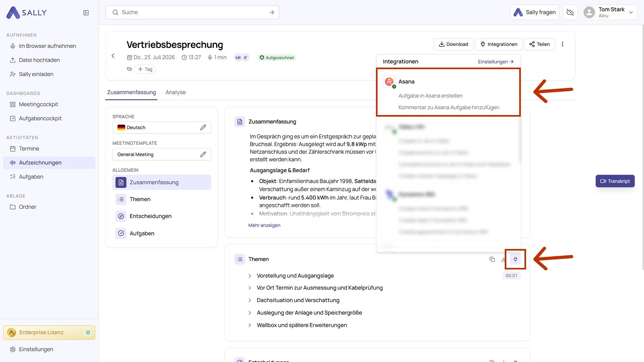Expand Dachsituation und Verschattung topic

click(x=298, y=300)
